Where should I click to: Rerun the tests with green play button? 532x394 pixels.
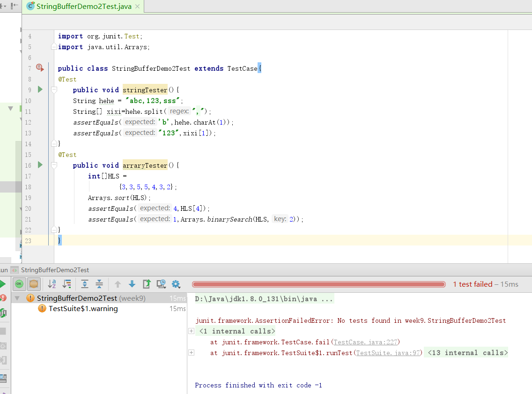click(2, 284)
